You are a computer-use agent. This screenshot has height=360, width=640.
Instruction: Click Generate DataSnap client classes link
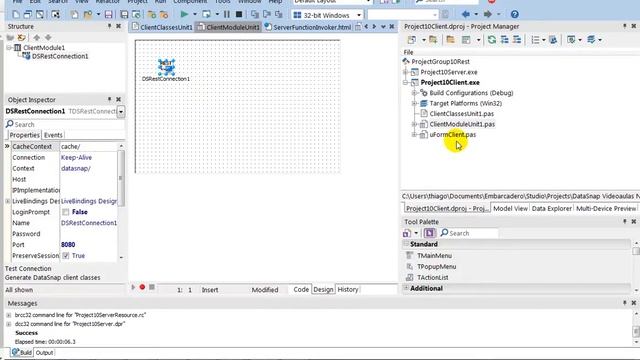pos(53,278)
